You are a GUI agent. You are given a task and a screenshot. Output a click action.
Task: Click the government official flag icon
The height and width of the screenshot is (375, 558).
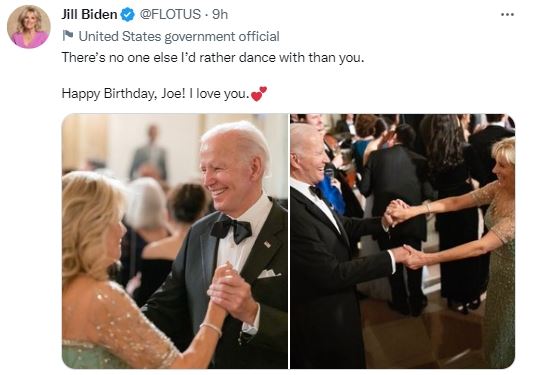tap(68, 35)
